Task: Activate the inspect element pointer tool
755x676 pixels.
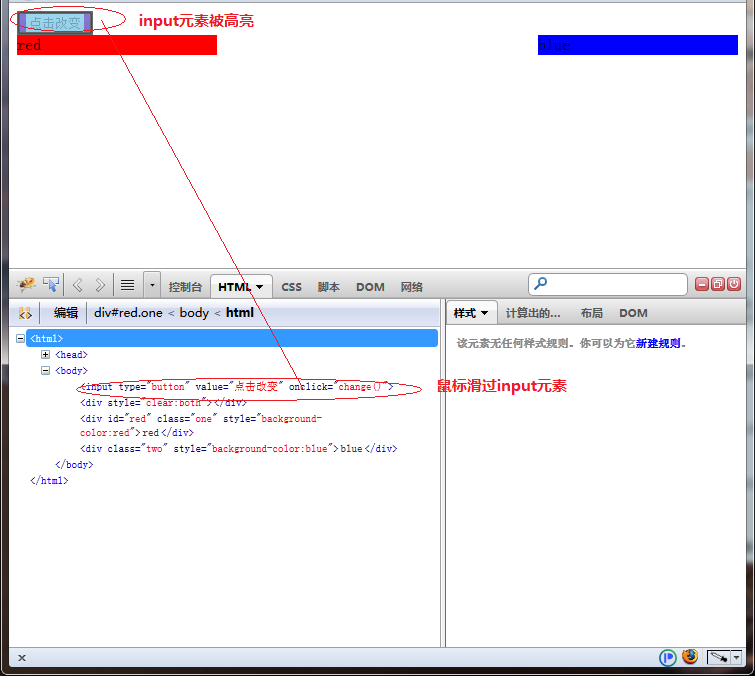Action: pos(51,285)
